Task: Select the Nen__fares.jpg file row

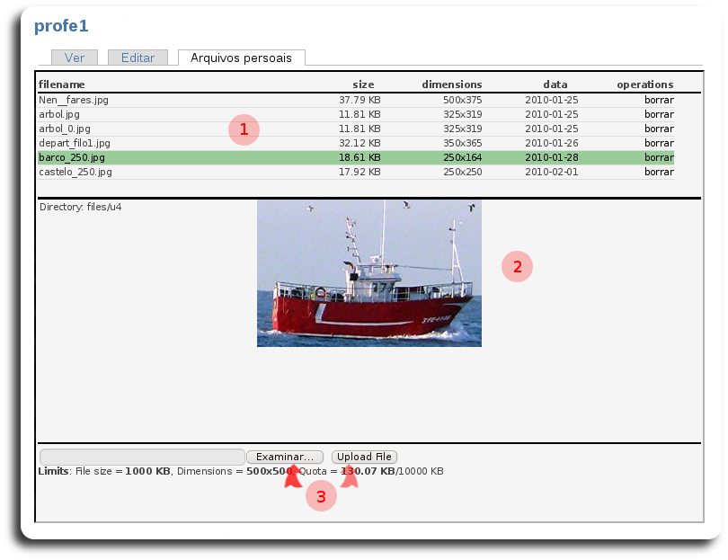Action: 74,100
